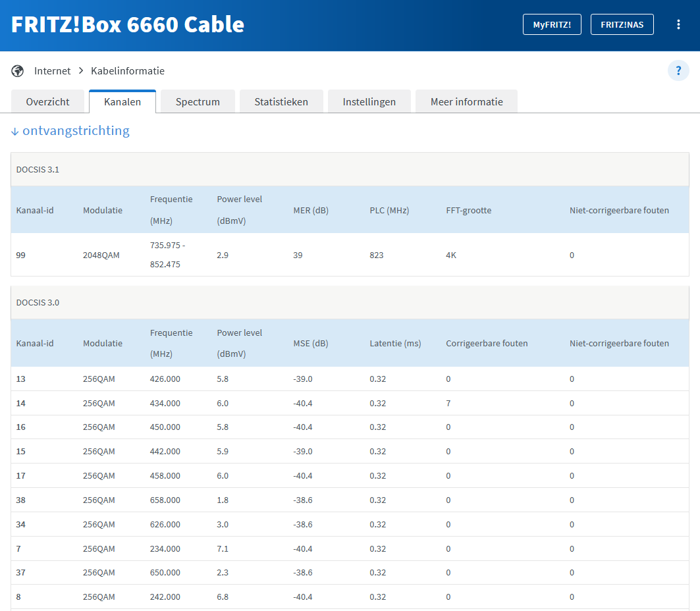Open the MyFRITZ! button
This screenshot has width=700, height=611.
(x=552, y=25)
